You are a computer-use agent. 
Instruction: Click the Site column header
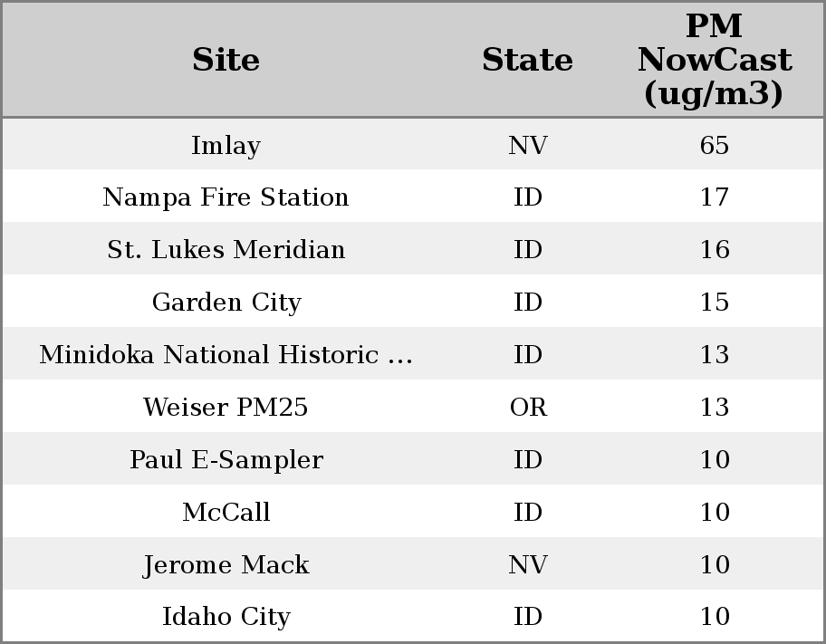[x=226, y=60]
